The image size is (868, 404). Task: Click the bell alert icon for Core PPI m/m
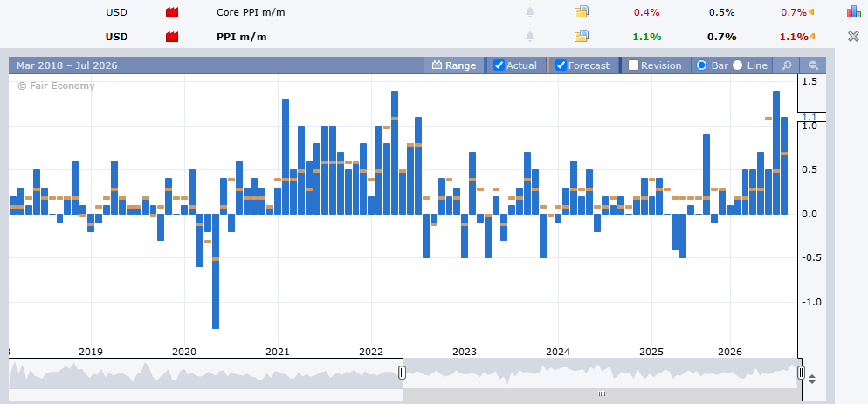[x=530, y=12]
